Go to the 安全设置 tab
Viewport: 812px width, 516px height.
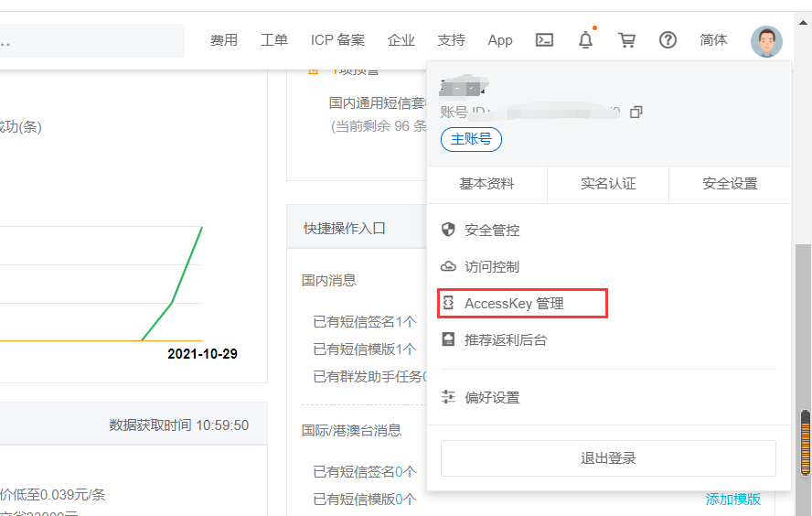730,184
